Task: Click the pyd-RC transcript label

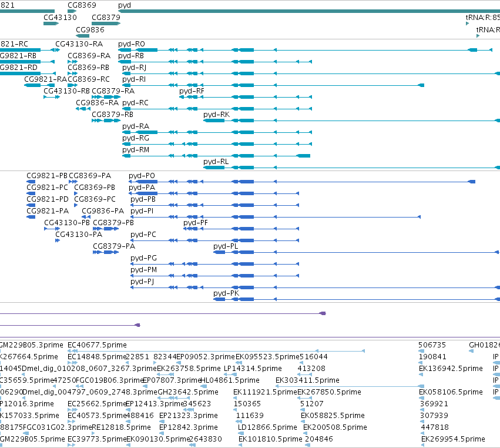Action: coord(135,103)
